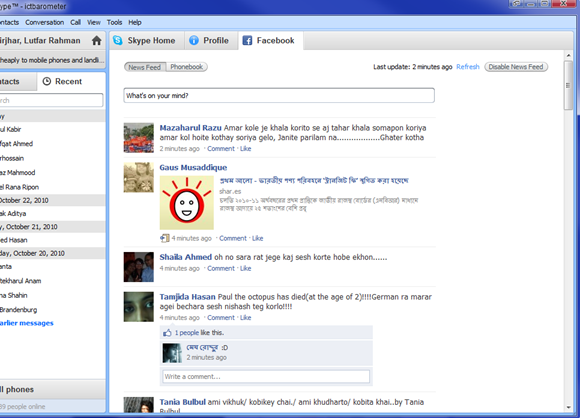This screenshot has height=418, width=580.
Task: Select the 'na Shahin' conversation entry
Action: coord(53,295)
